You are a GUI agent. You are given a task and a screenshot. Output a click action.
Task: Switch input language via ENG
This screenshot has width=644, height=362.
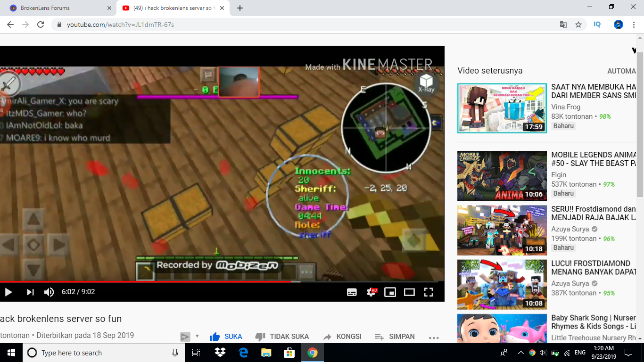click(x=580, y=353)
